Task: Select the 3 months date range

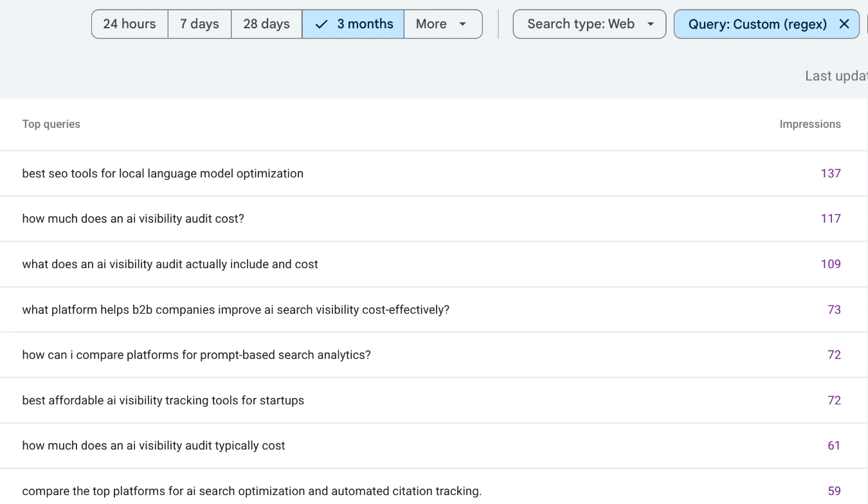Action: pyautogui.click(x=353, y=24)
